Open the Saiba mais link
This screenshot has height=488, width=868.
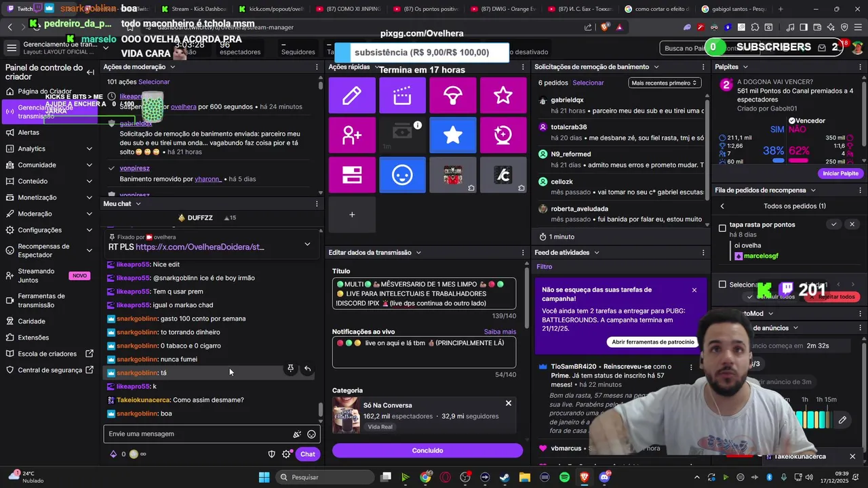(500, 332)
